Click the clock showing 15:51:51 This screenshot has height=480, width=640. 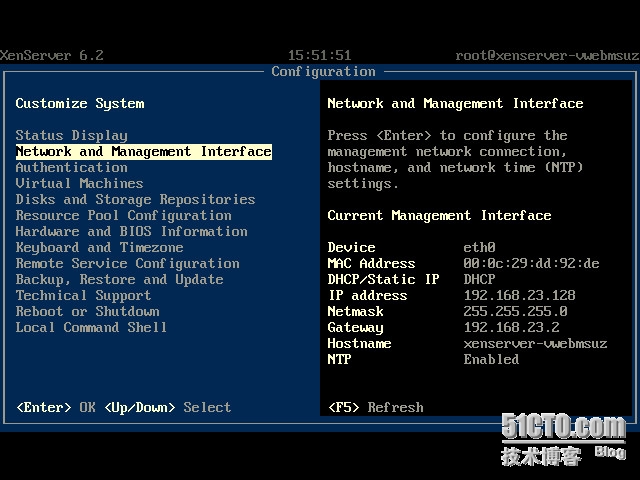tap(320, 55)
